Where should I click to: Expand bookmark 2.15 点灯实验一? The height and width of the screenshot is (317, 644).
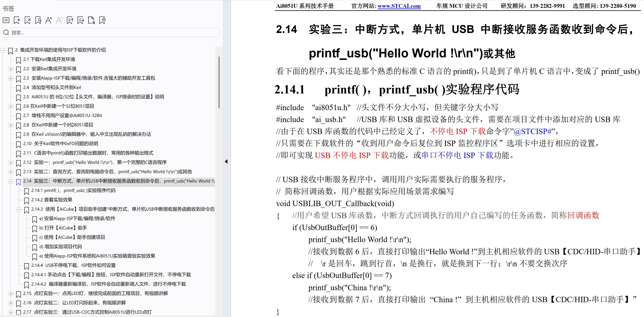click(x=10, y=294)
